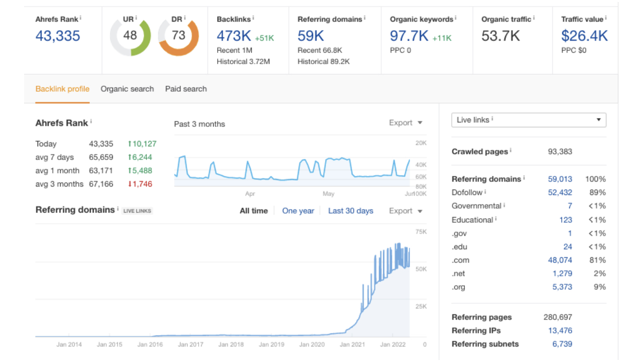Open the .org count 5,373 link

[x=562, y=287]
